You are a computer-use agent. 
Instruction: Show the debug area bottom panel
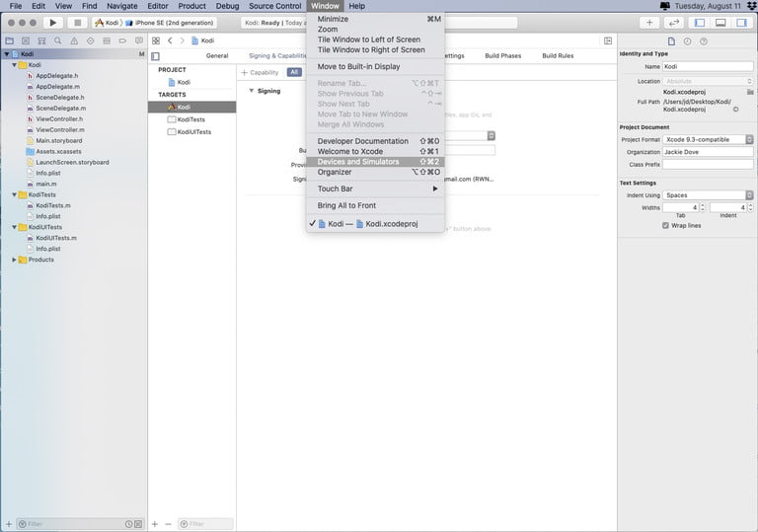pos(721,22)
